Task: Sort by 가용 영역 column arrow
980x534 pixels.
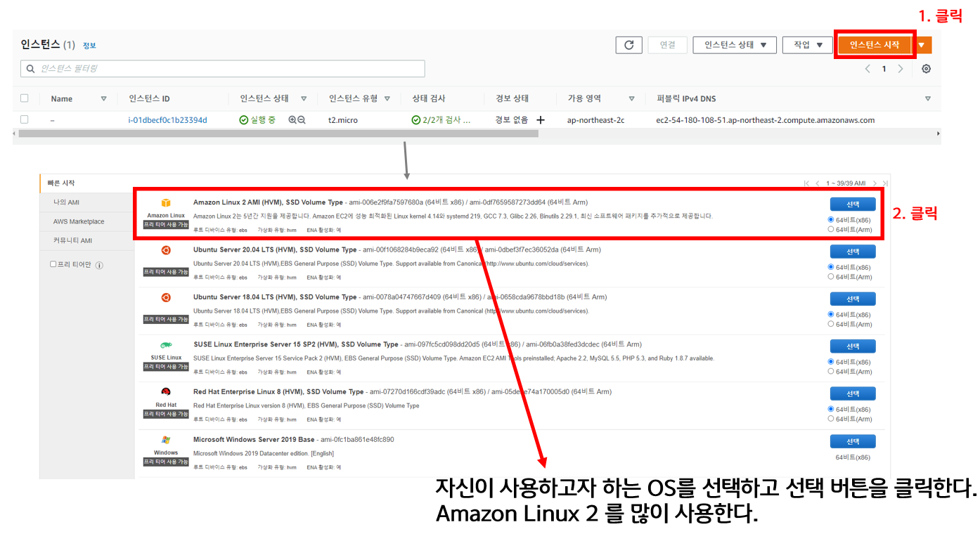Action: pyautogui.click(x=631, y=99)
